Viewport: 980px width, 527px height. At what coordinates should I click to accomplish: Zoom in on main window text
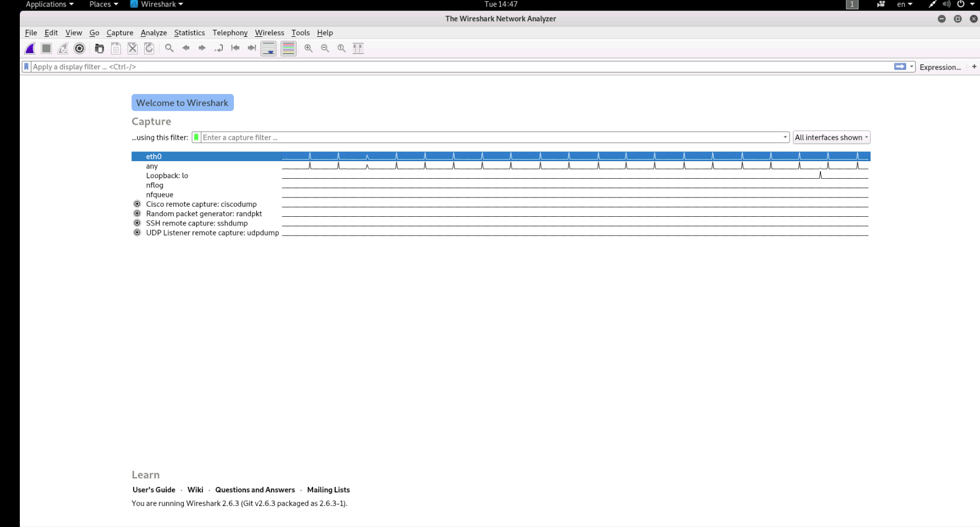(x=309, y=48)
